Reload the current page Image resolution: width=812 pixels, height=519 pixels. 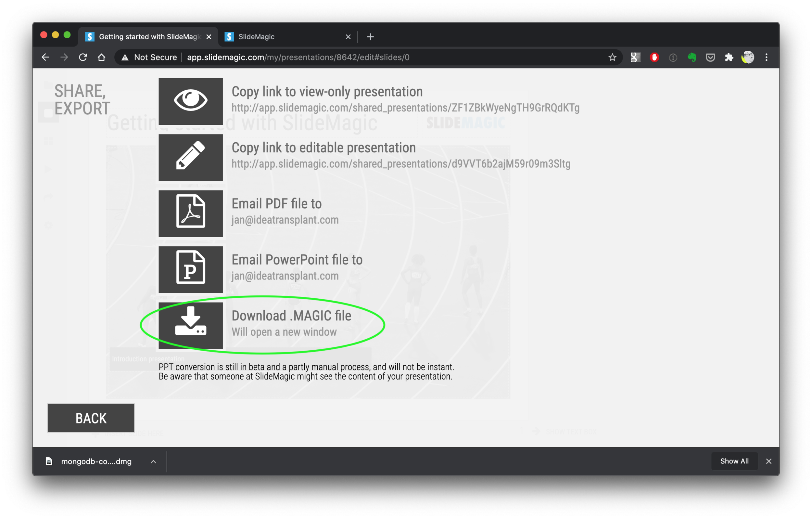(x=83, y=58)
